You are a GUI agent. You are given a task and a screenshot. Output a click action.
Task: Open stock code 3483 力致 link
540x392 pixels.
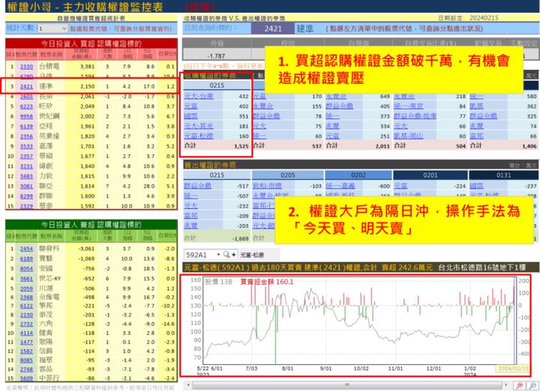pyautogui.click(x=26, y=176)
